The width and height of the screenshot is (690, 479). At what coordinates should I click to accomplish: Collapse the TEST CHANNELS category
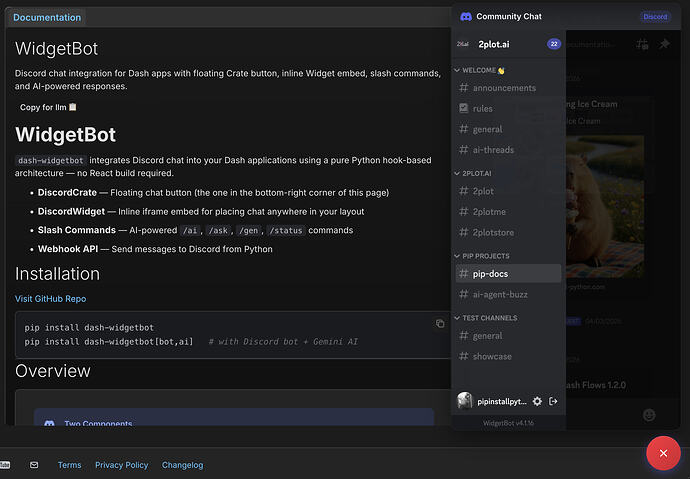coord(486,318)
